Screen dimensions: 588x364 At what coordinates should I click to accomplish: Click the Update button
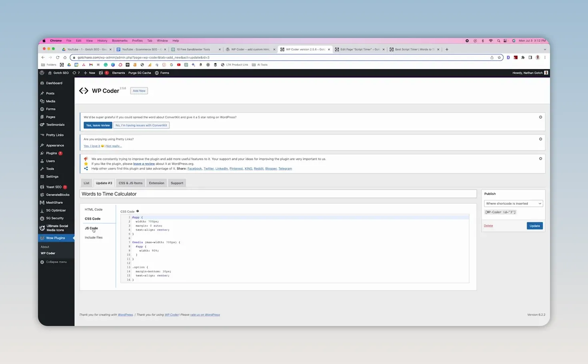tap(535, 226)
